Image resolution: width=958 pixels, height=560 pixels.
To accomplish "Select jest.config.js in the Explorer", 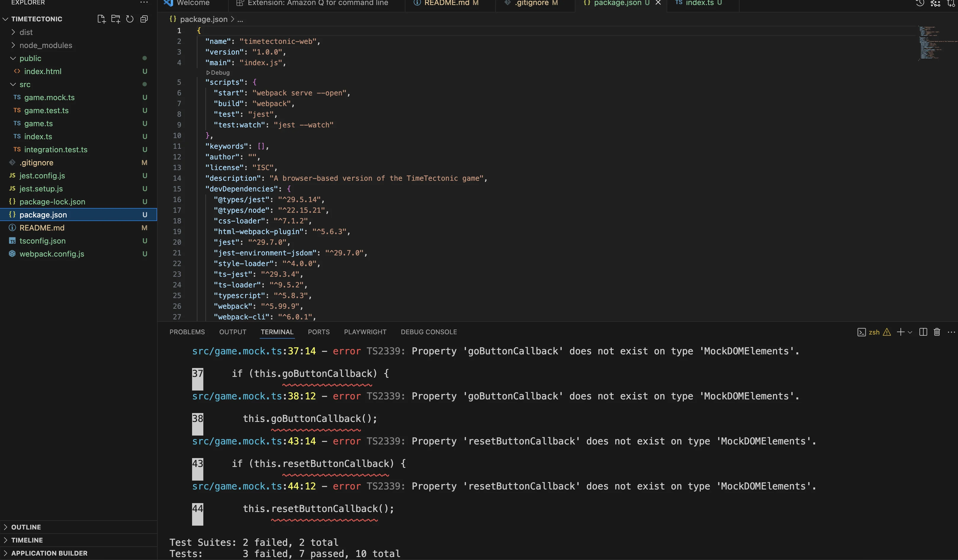I will (x=42, y=175).
